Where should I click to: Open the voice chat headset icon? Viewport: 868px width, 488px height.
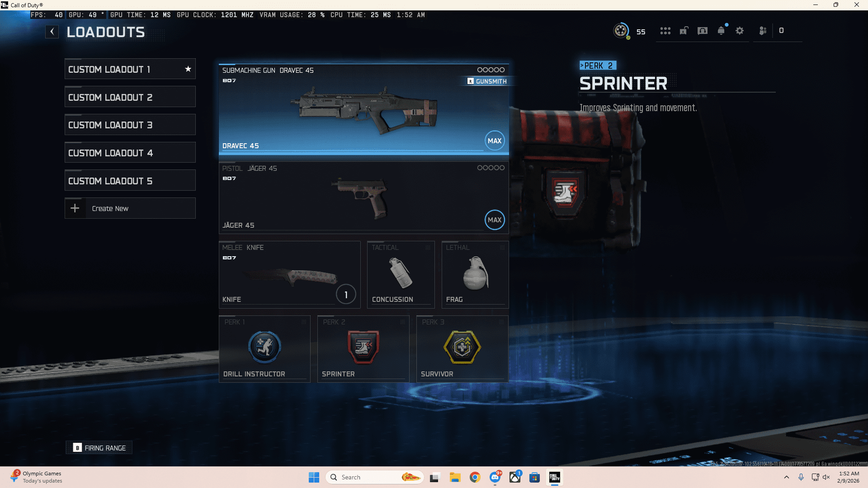click(703, 31)
